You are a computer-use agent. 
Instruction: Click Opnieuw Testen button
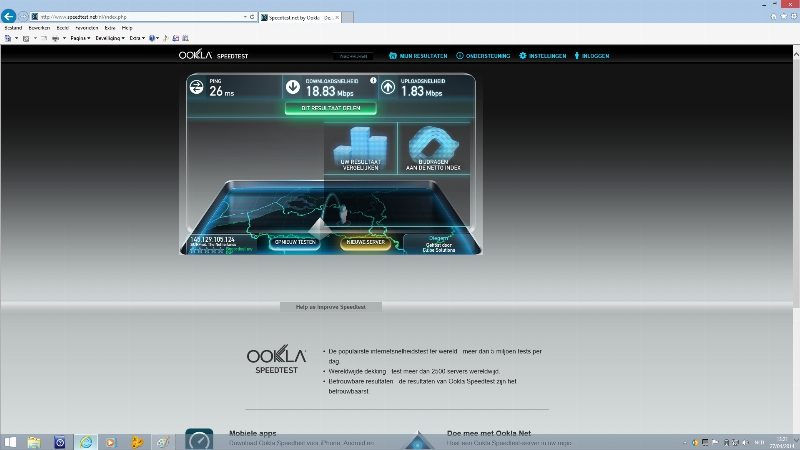point(295,242)
